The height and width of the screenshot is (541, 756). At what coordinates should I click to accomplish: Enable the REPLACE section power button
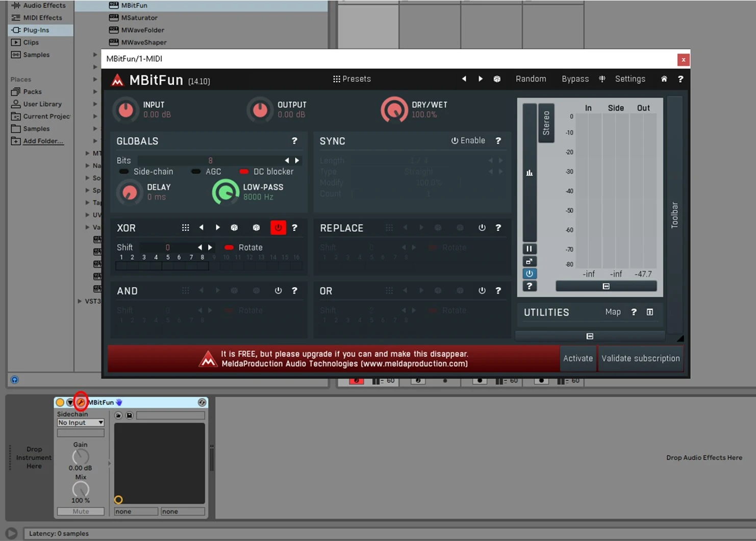click(x=482, y=228)
